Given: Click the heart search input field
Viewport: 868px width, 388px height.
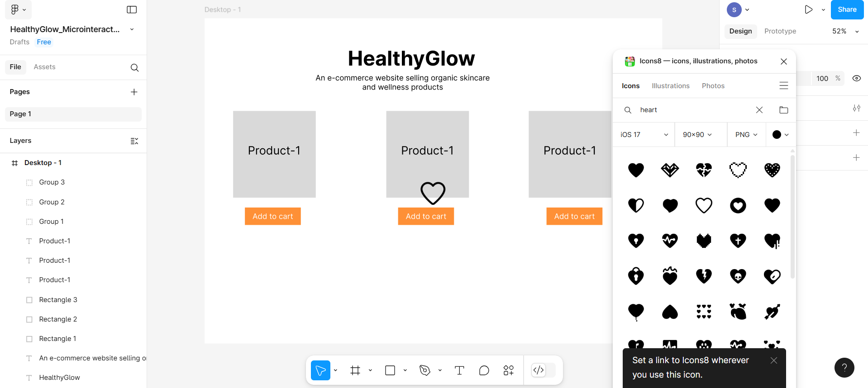Looking at the screenshot, I should pyautogui.click(x=692, y=110).
